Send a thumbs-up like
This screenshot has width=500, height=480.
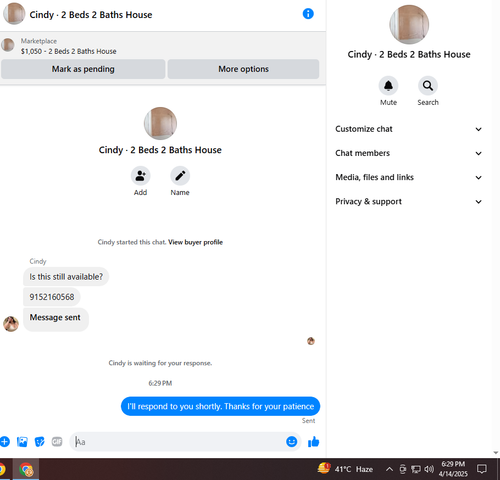(313, 442)
